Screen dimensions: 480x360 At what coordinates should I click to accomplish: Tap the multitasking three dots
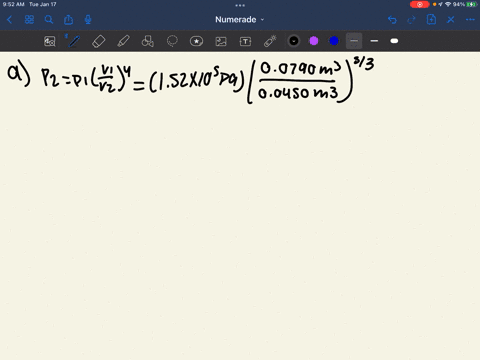tap(240, 5)
